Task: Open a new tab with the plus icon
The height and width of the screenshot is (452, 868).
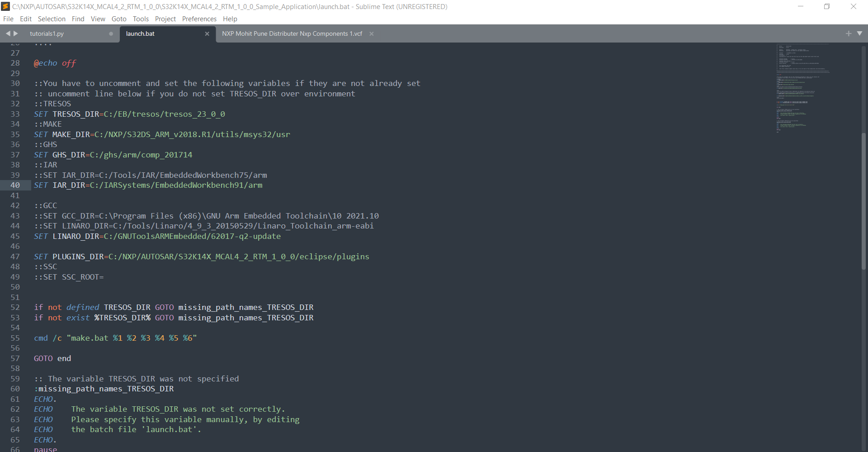Action: tap(848, 33)
